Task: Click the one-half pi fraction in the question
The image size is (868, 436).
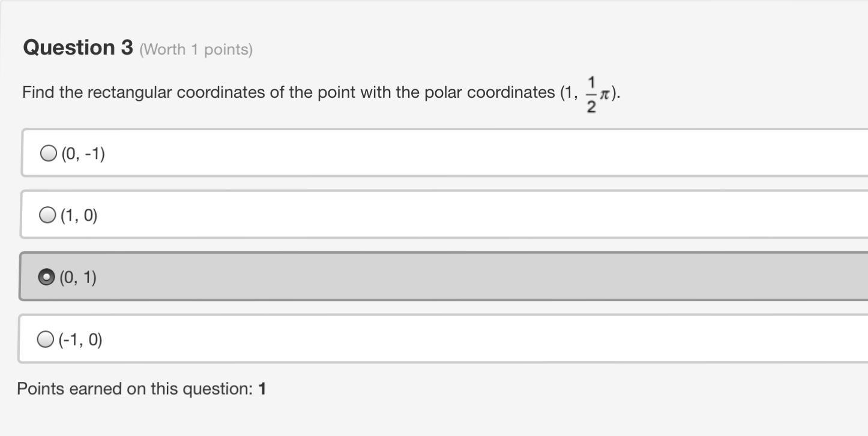Action: (x=591, y=94)
